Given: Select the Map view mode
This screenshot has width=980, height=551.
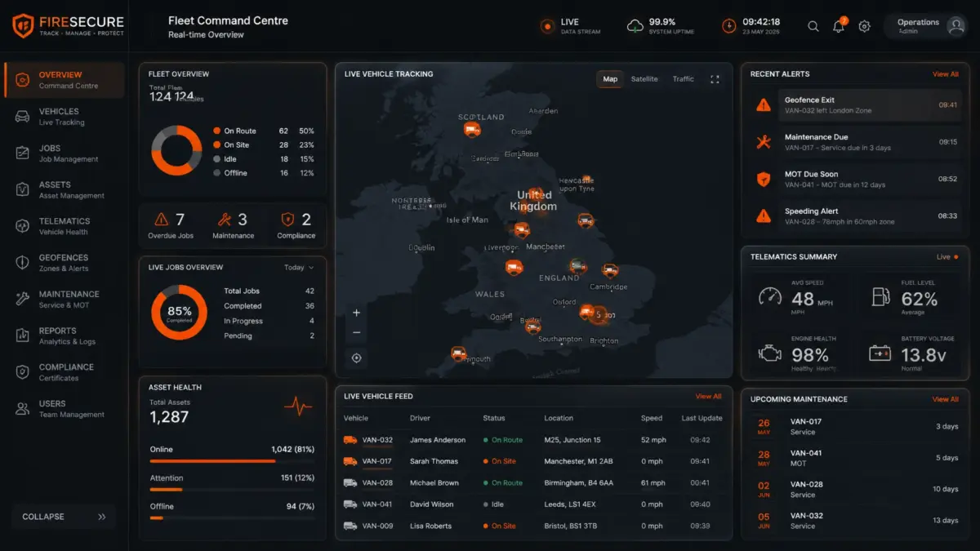Looking at the screenshot, I should click(610, 79).
